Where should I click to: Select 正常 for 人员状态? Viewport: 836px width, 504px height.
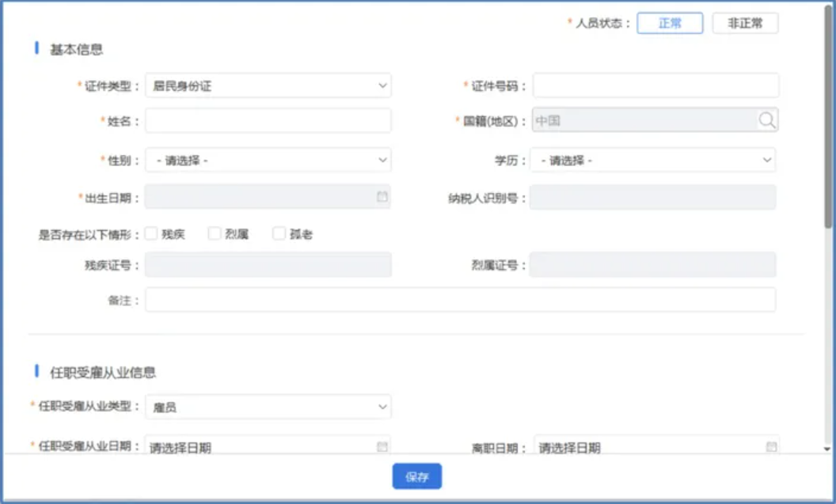coord(670,23)
